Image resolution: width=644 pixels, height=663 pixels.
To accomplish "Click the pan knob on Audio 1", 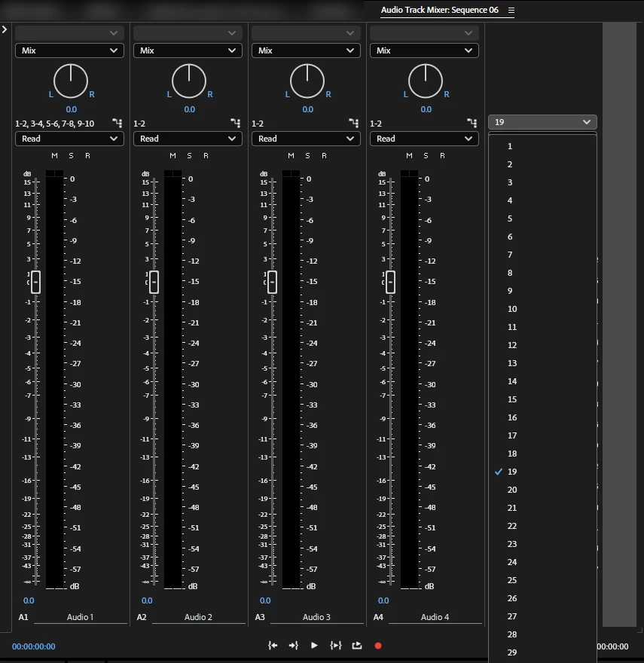I will 71,81.
